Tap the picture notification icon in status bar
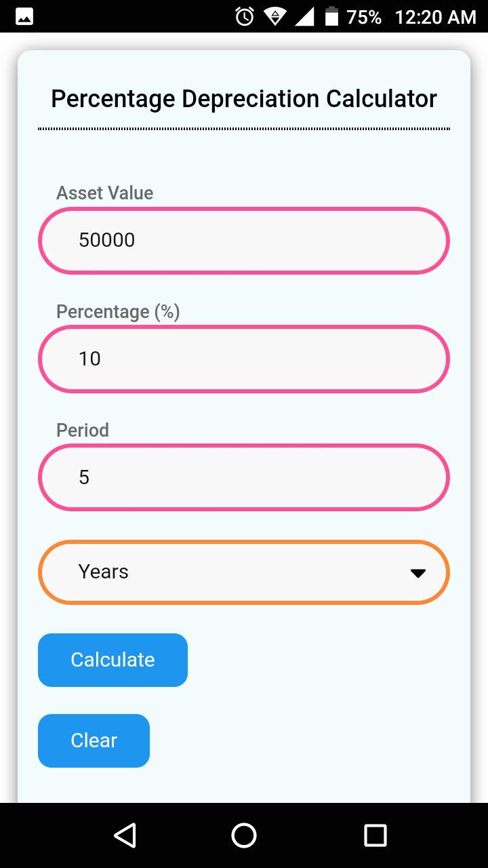Viewport: 488px width, 868px height. (x=24, y=16)
